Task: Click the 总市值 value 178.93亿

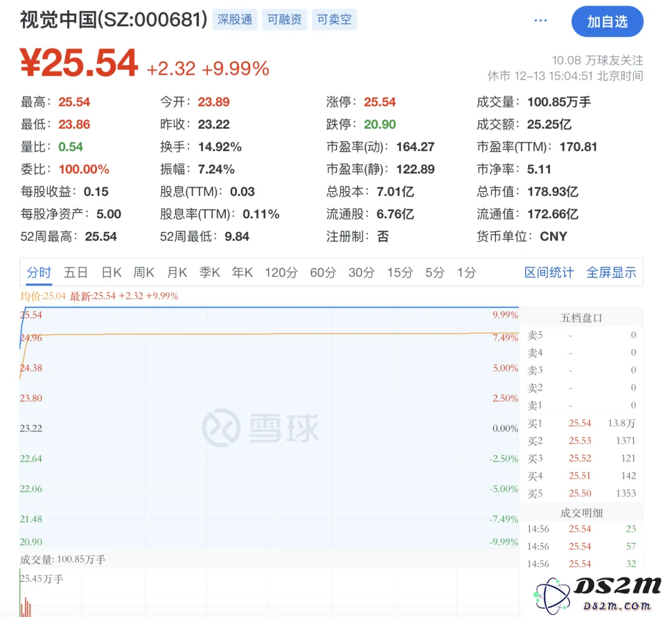Action: pyautogui.click(x=553, y=192)
